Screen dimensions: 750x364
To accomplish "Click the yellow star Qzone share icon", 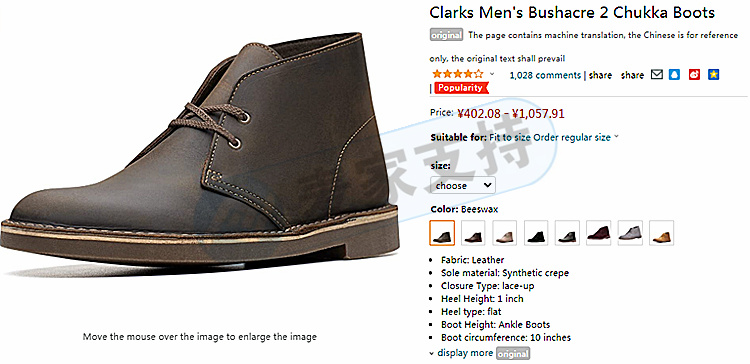I will 714,75.
